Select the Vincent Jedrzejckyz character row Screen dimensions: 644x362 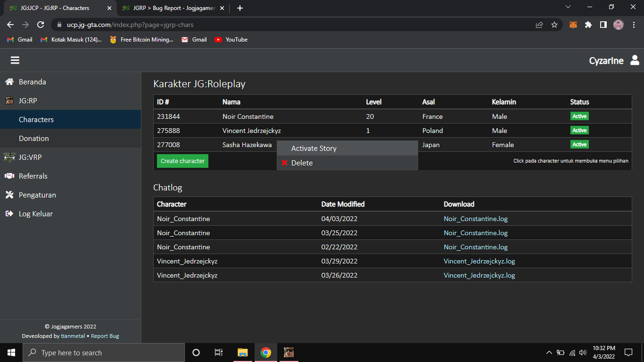tap(392, 130)
